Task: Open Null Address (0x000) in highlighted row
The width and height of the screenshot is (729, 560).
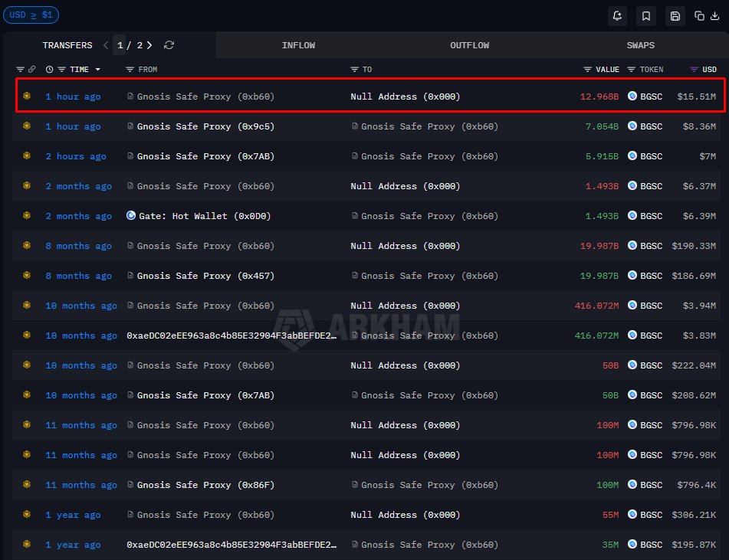Action: point(406,97)
